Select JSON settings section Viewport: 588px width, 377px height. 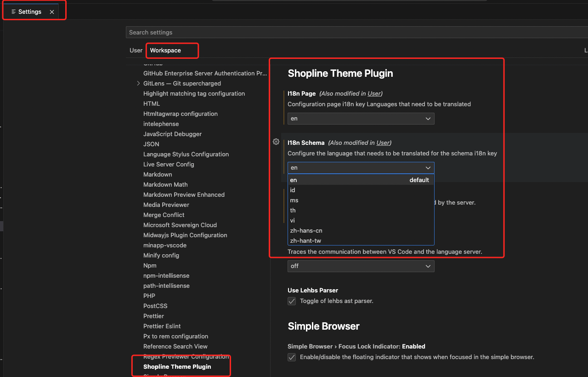pyautogui.click(x=151, y=144)
